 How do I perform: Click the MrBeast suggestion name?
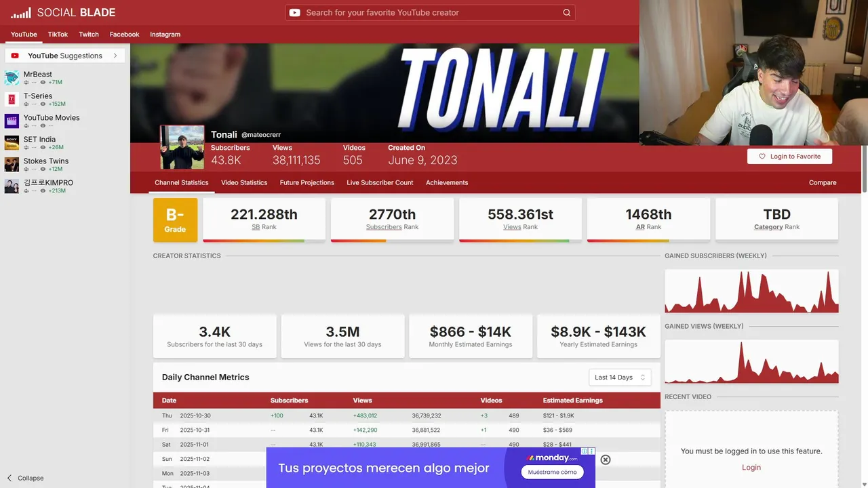pyautogui.click(x=37, y=75)
